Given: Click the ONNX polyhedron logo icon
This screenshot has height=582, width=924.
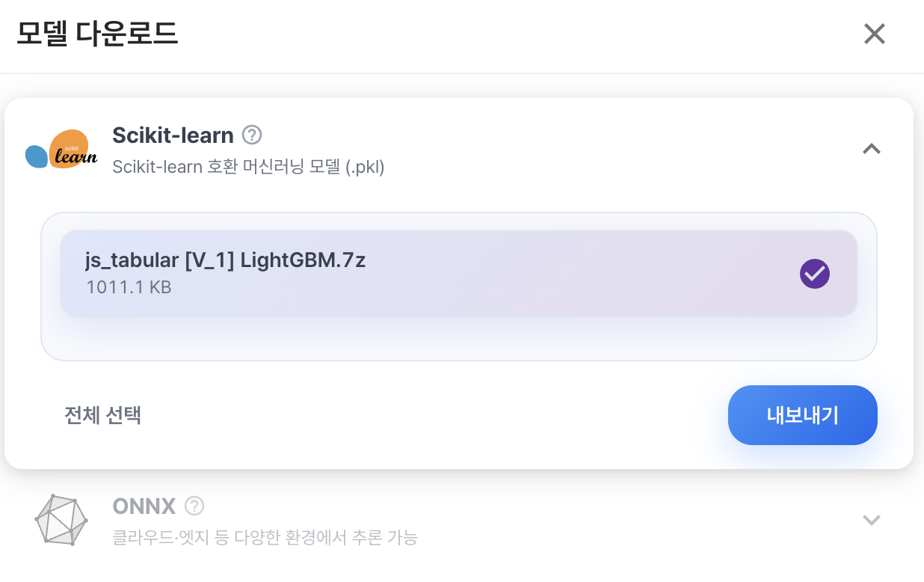Looking at the screenshot, I should point(61,519).
